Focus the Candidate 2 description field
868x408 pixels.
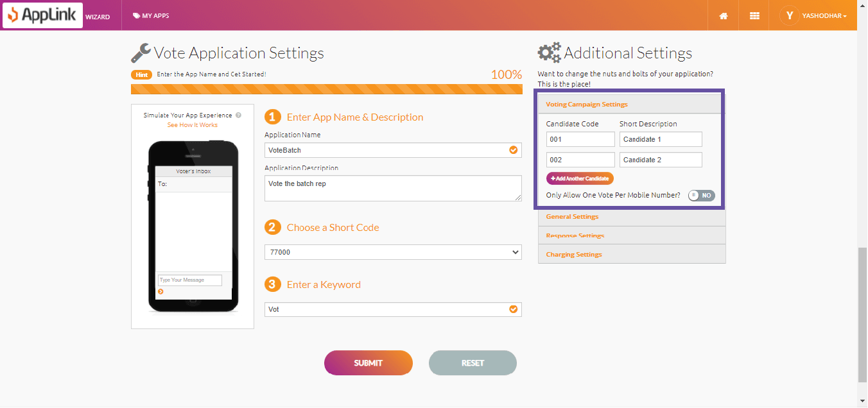pyautogui.click(x=661, y=160)
